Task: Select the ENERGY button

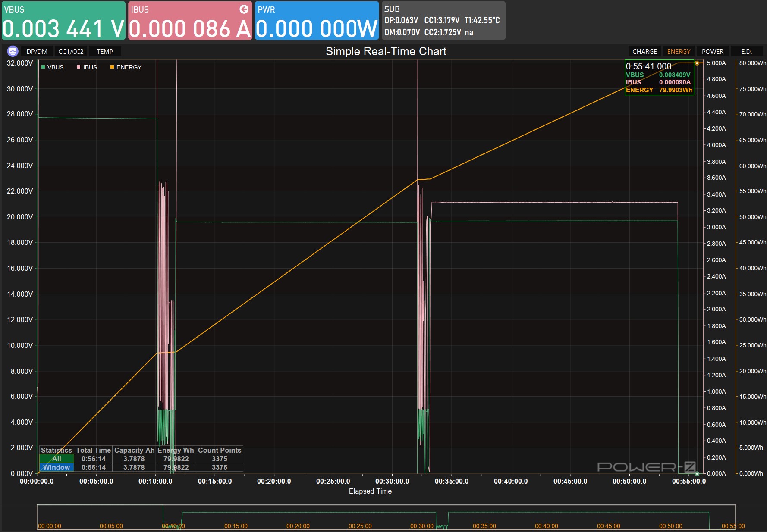Action: (x=679, y=51)
